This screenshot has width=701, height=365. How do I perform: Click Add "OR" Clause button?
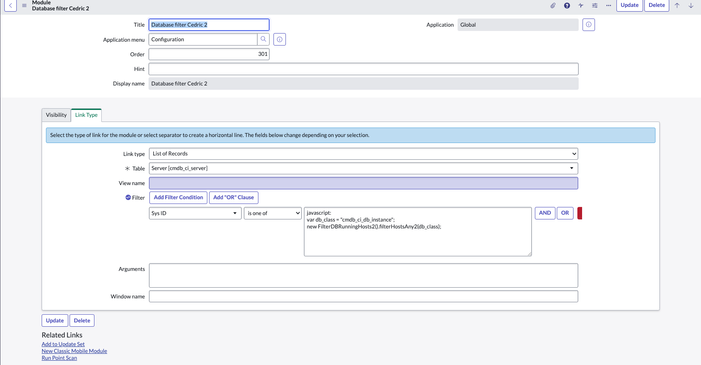click(233, 197)
